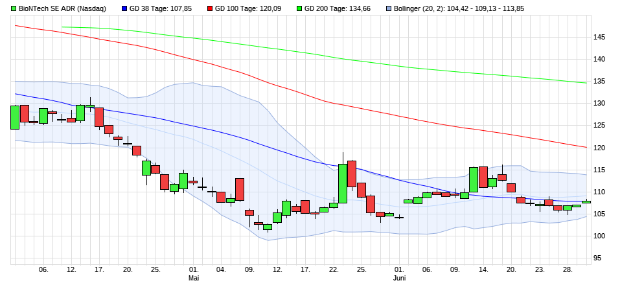
Task: Click the green BioNTech legend color swatch
Action: [14, 8]
